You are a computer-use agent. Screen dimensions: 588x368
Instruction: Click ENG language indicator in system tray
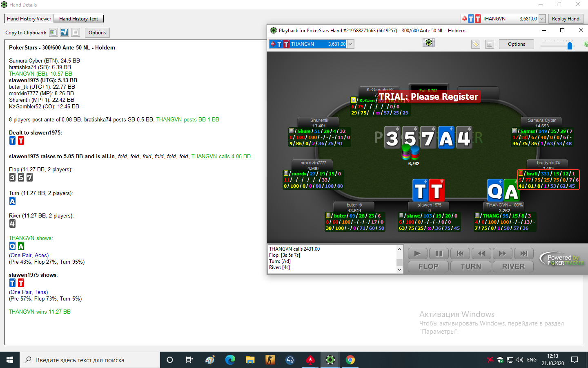[532, 360]
